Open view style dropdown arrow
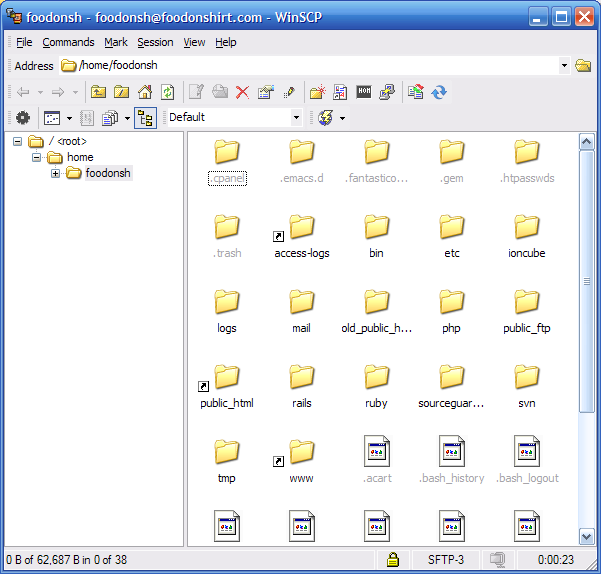Screen dimensions: 601x574 tap(69, 118)
